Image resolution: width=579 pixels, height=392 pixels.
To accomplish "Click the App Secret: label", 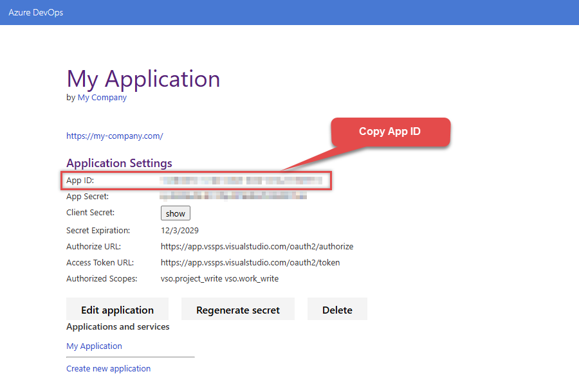I will tap(87, 197).
